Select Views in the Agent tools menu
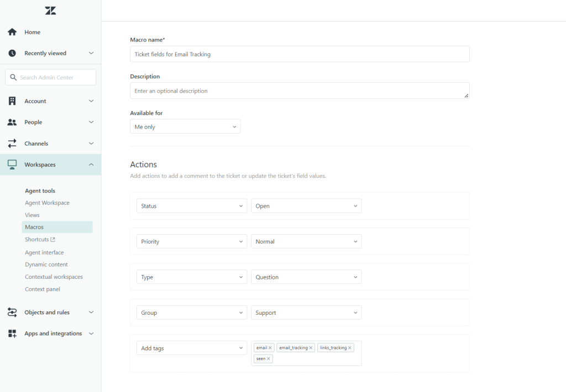The image size is (566, 392). [x=32, y=215]
